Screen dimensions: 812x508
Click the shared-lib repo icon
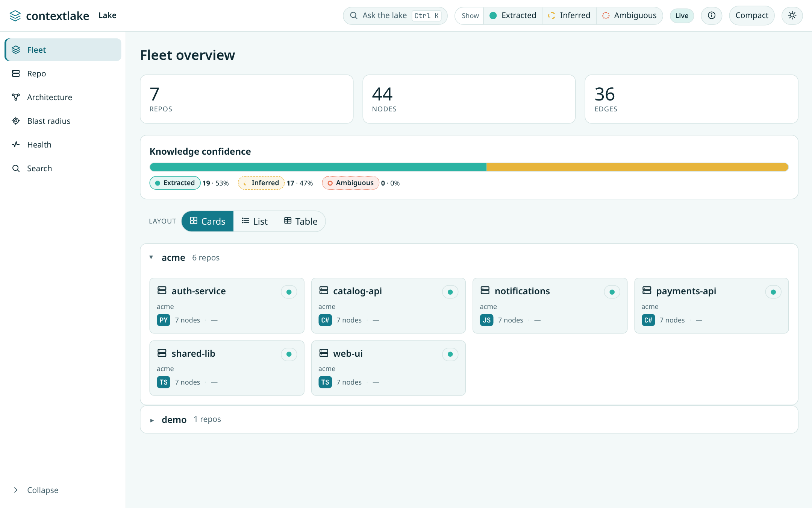click(x=162, y=353)
